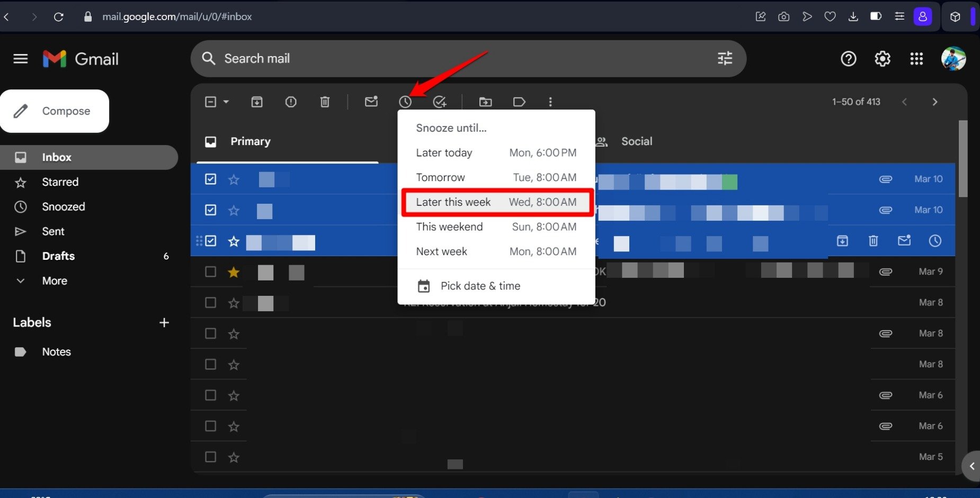
Task: Open the Google apps grid
Action: point(916,59)
